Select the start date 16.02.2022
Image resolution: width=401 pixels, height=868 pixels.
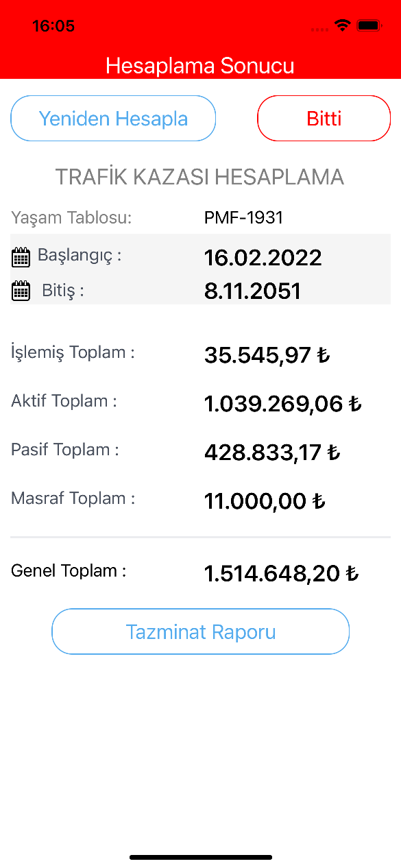click(x=263, y=258)
